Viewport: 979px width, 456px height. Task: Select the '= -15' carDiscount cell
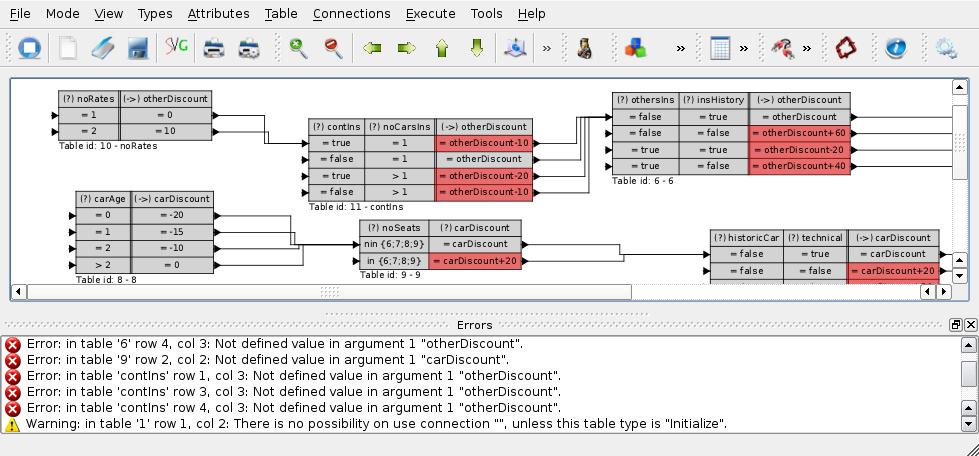coord(172,232)
